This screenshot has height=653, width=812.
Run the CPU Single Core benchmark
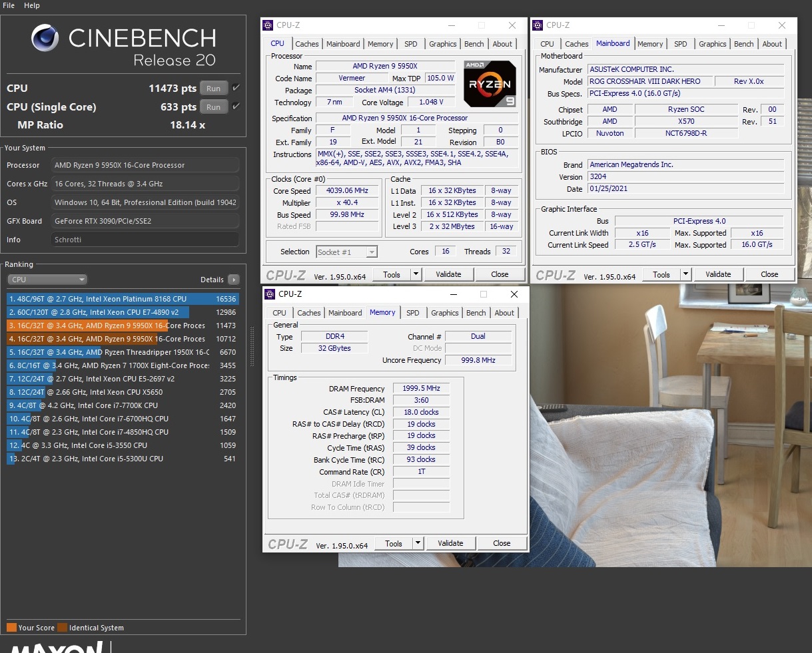[x=214, y=107]
